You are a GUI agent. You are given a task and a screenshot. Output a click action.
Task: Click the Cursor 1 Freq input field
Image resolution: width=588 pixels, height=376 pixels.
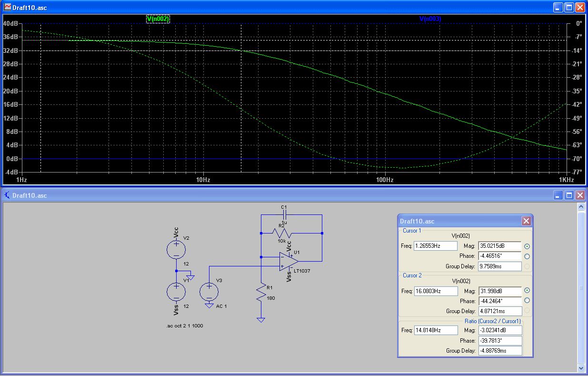pos(436,246)
